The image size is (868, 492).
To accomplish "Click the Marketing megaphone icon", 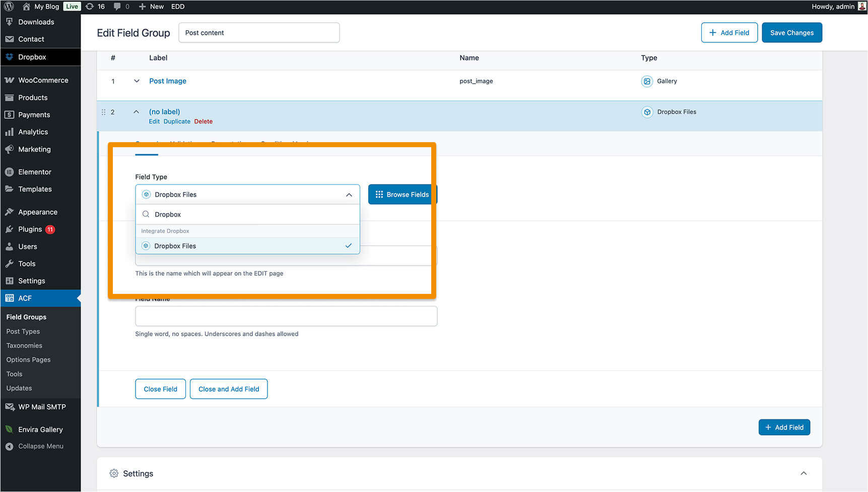I will pos(9,149).
